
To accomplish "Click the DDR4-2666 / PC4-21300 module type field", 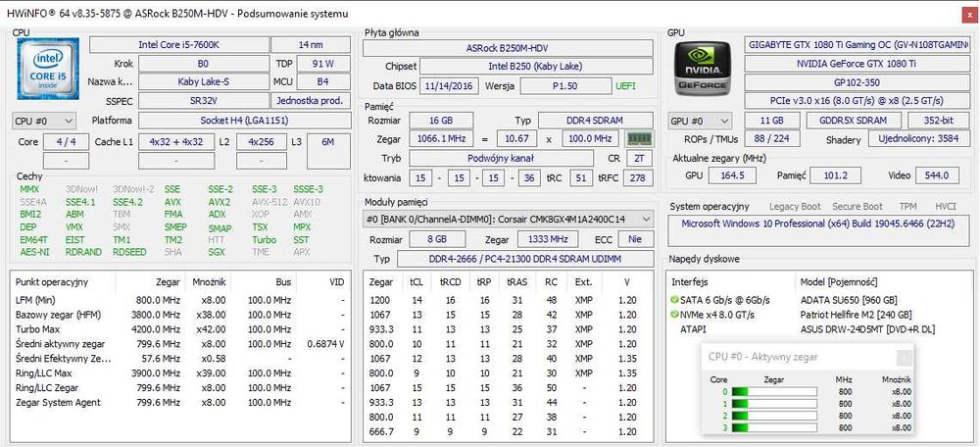I will pos(525,259).
